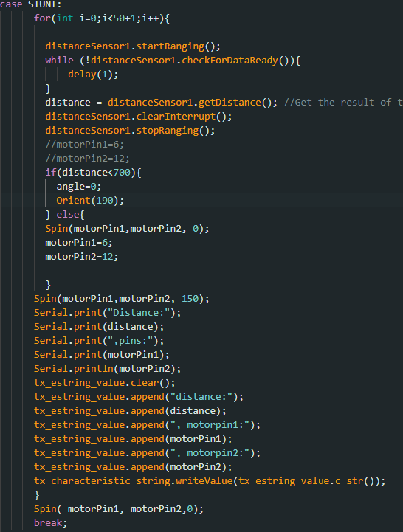403x532 pixels.
Task: Click the '} else{' line
Action: click(x=65, y=215)
